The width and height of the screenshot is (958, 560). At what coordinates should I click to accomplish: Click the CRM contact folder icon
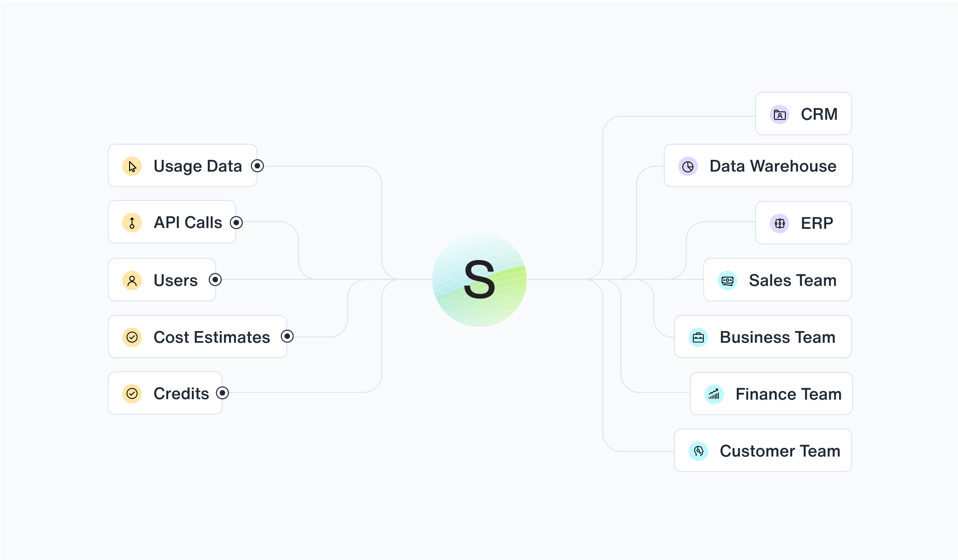coord(779,114)
